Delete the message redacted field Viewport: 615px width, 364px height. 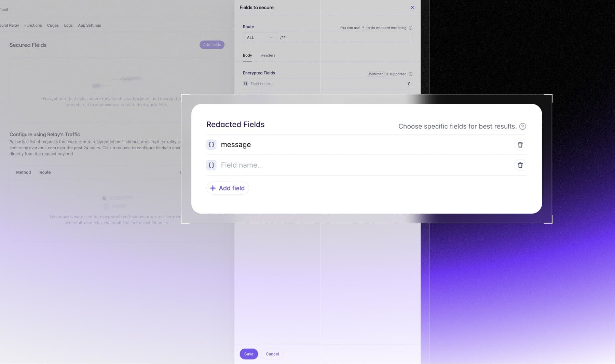tap(520, 145)
